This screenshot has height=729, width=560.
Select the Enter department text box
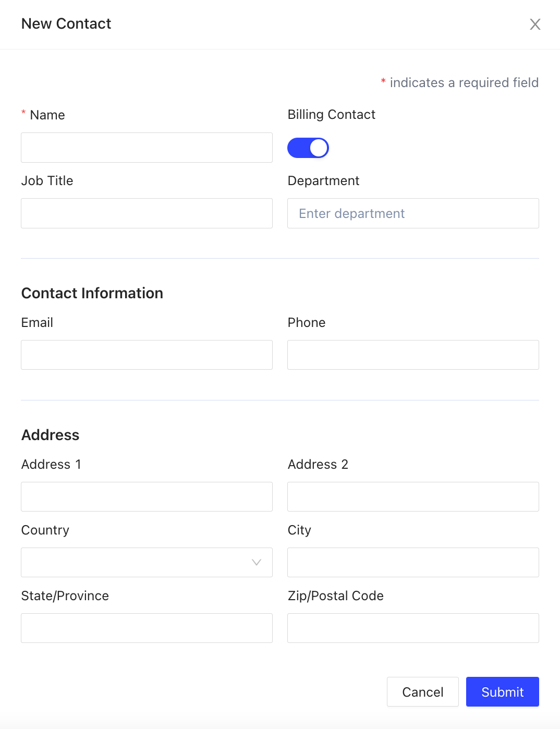[x=413, y=213]
